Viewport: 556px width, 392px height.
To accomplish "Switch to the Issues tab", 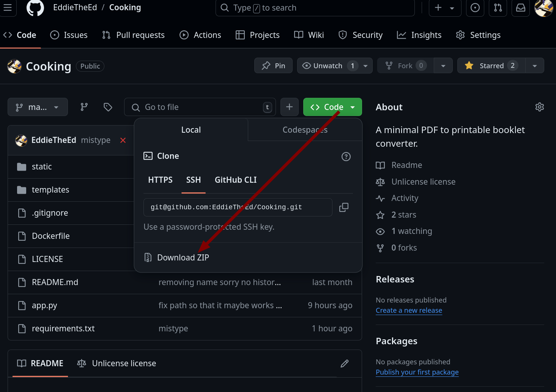I will [69, 35].
